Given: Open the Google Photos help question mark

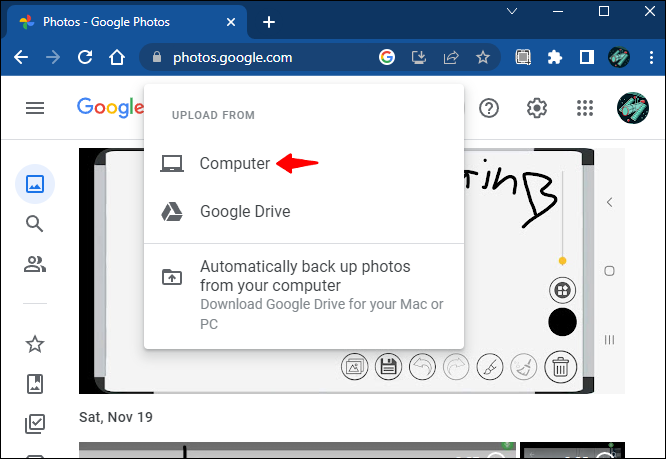Looking at the screenshot, I should pyautogui.click(x=489, y=108).
